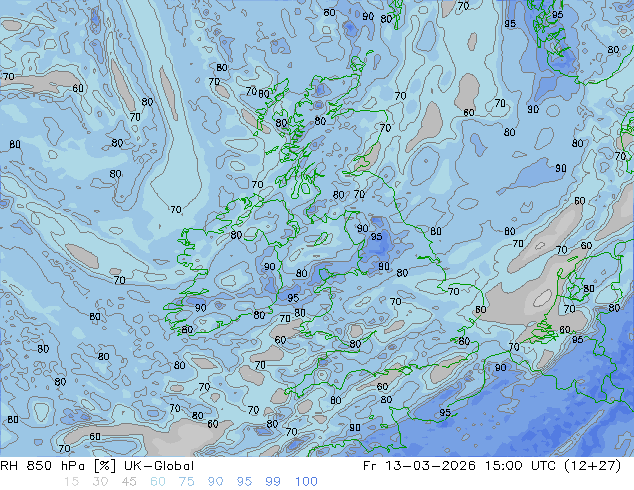
Task: Select the 99 value in colour legend
Action: [x=273, y=482]
